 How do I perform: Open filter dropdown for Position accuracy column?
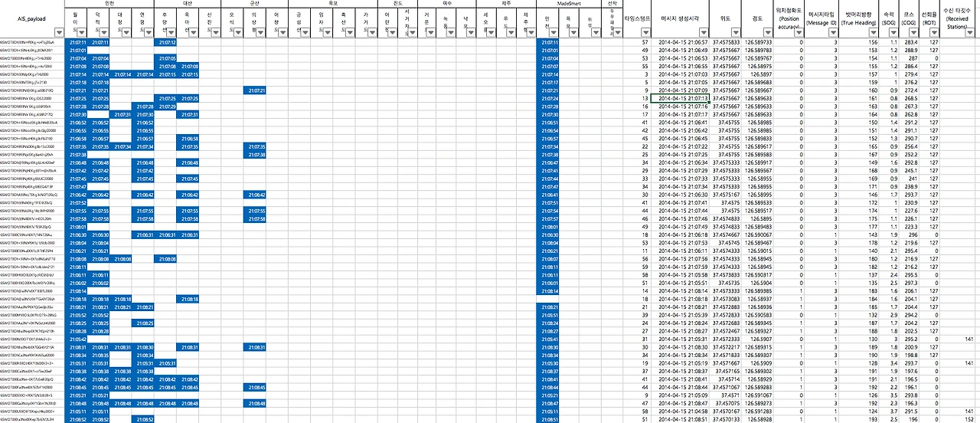[x=799, y=34]
